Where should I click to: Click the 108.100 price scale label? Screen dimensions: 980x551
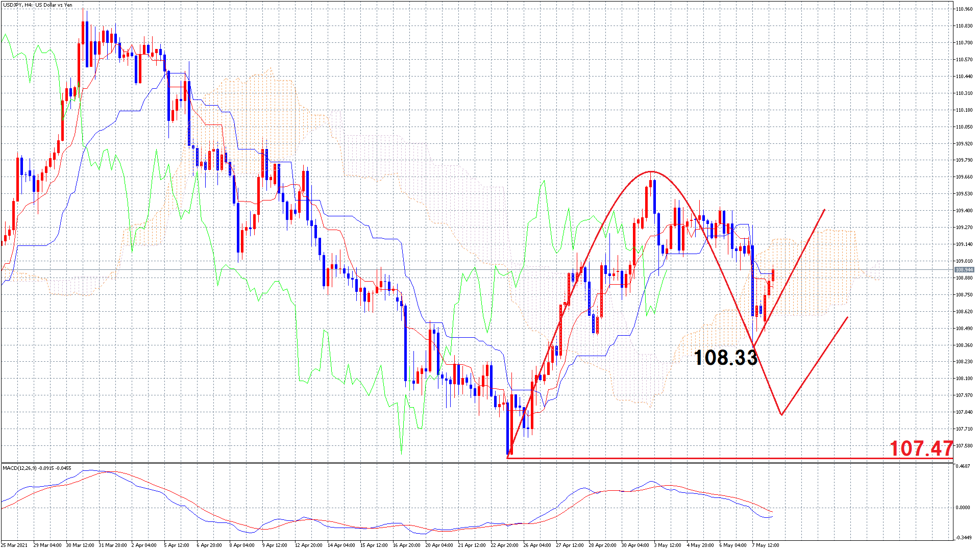(x=964, y=379)
